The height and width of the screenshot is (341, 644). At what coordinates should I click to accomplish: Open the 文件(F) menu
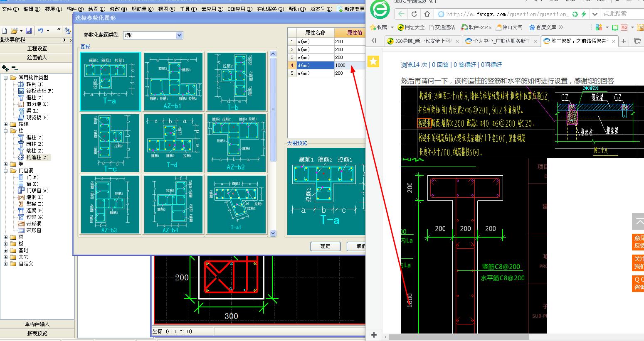click(x=10, y=9)
